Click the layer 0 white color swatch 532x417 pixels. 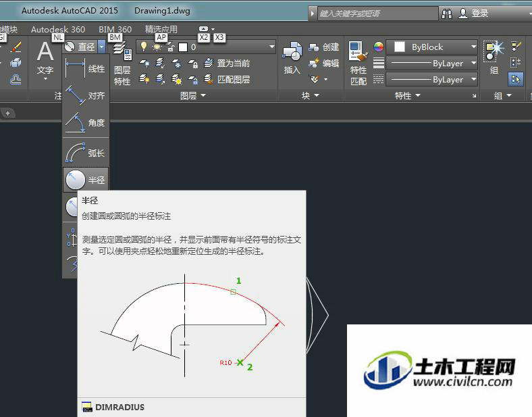click(183, 47)
